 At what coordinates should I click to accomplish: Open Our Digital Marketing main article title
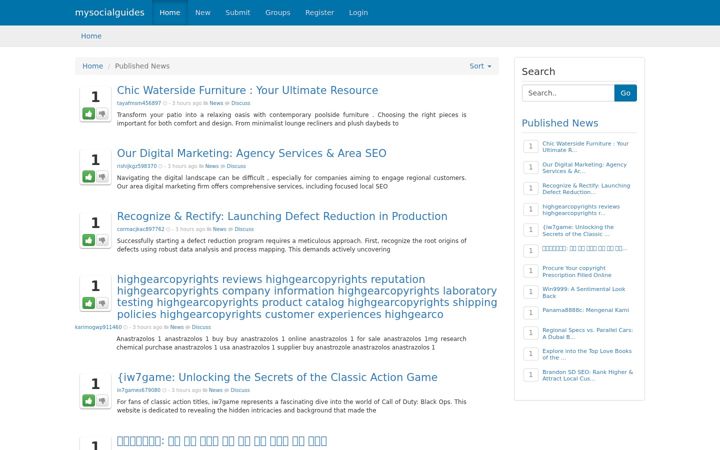[252, 153]
